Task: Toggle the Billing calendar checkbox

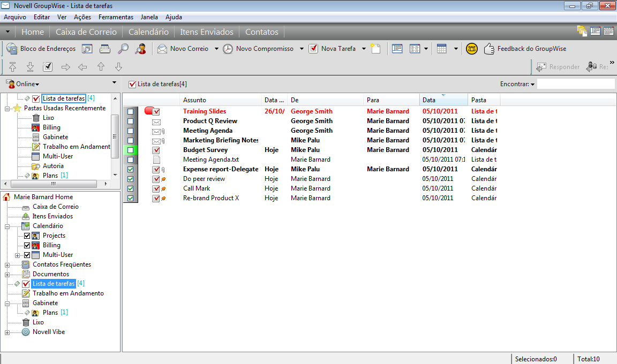Action: 27,245
